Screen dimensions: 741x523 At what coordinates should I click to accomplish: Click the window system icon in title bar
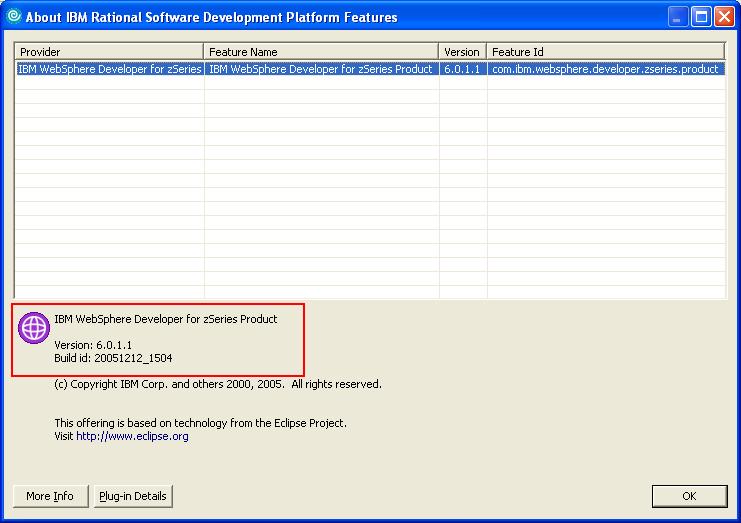(13, 16)
